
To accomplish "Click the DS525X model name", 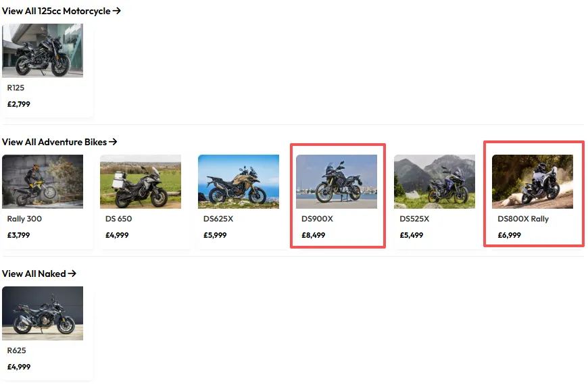I will [414, 219].
